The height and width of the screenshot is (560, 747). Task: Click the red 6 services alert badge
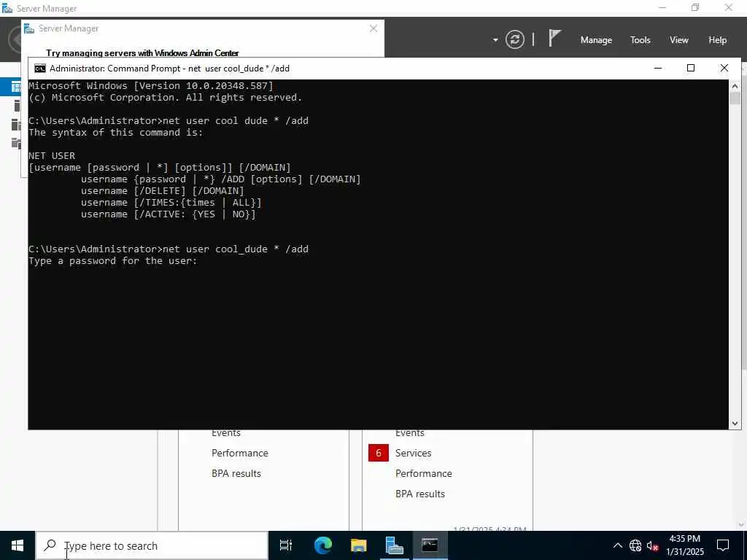click(379, 453)
